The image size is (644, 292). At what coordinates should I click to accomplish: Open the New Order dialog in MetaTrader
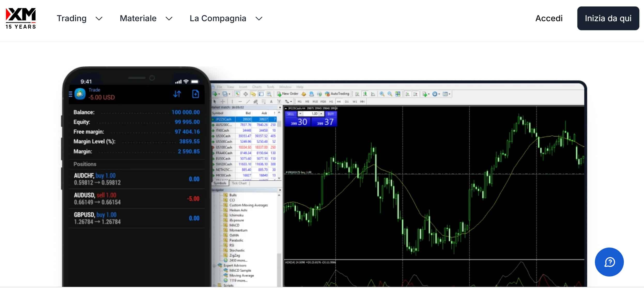pyautogui.click(x=290, y=94)
